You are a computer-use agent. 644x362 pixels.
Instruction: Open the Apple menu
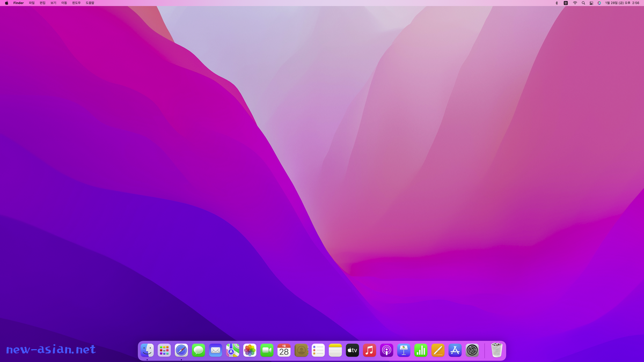point(6,3)
